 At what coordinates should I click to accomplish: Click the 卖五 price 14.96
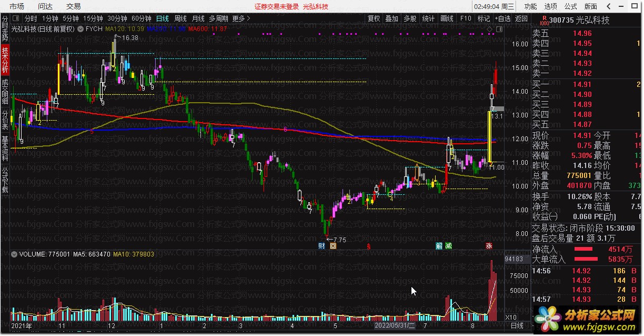tap(582, 33)
